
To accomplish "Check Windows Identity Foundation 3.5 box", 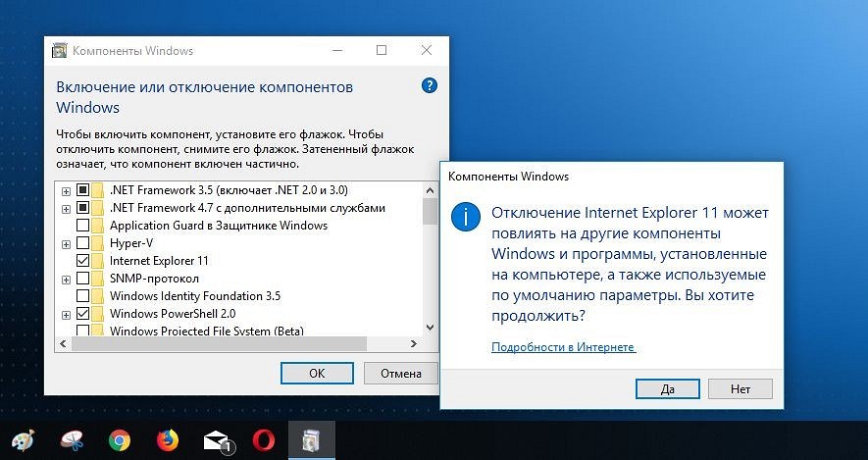I will 82,295.
